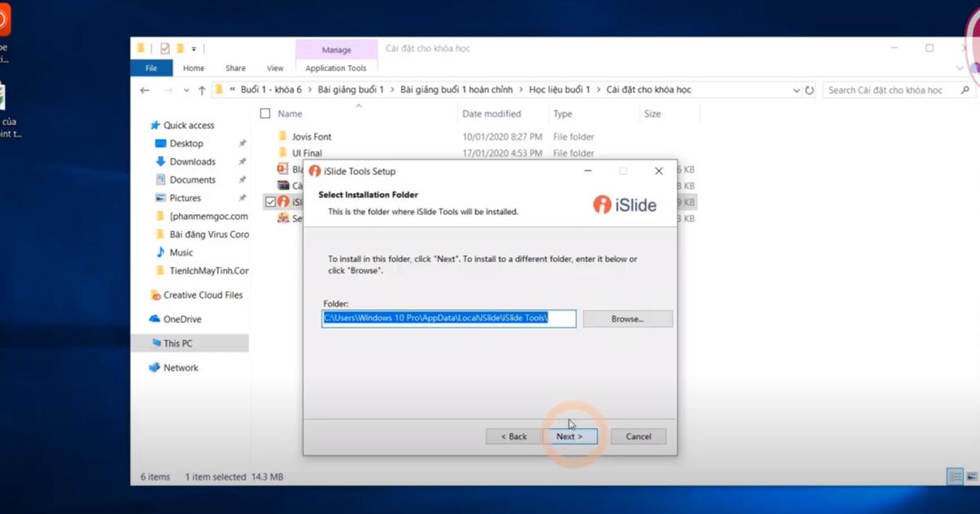The image size is (980, 514).
Task: Open the [phanmemgoc.com folder in sidebar
Action: coord(208,216)
